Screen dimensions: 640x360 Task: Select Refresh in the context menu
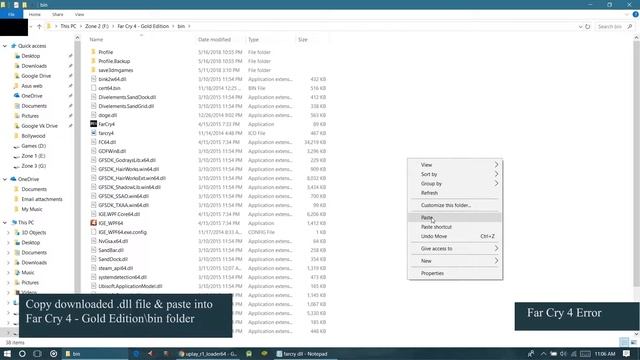coord(455,193)
